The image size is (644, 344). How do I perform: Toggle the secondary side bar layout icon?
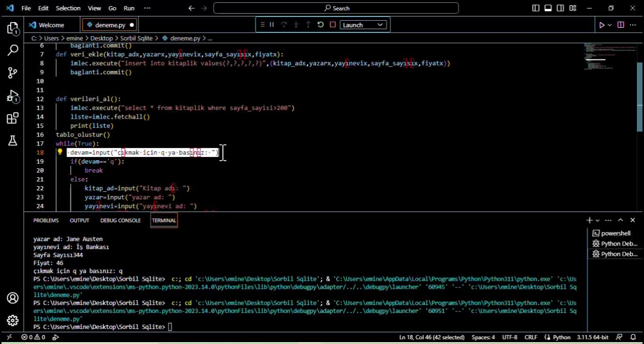(x=560, y=8)
